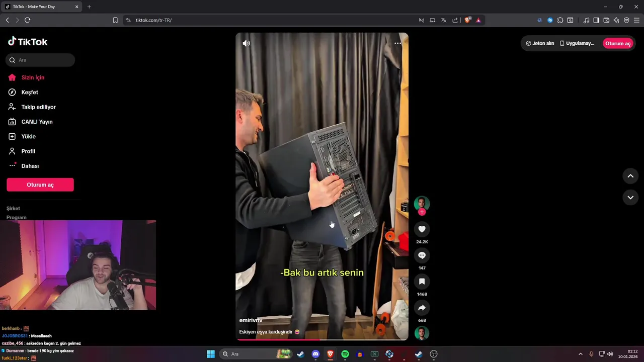Click the share page icon in address bar
The height and width of the screenshot is (362, 644).
455,20
